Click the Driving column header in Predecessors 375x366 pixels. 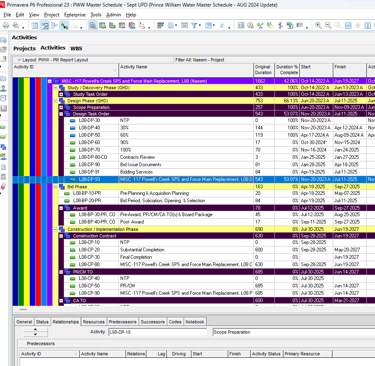[179, 354]
